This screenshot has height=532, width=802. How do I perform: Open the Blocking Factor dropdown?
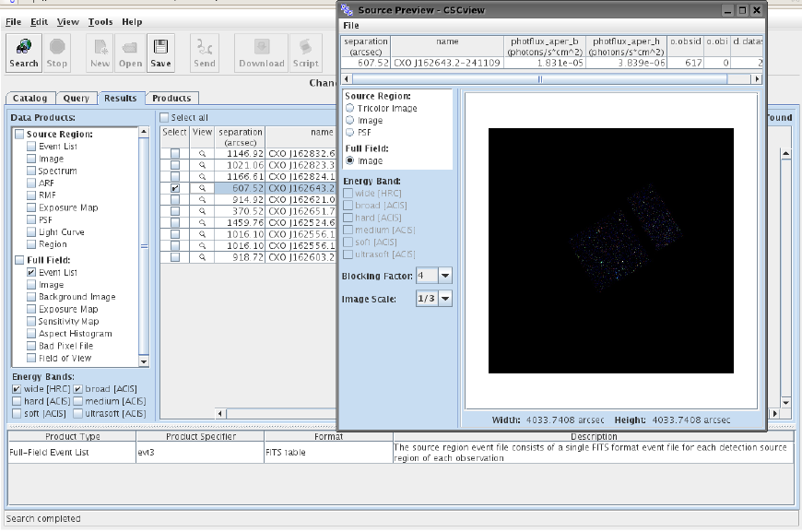tap(445, 276)
